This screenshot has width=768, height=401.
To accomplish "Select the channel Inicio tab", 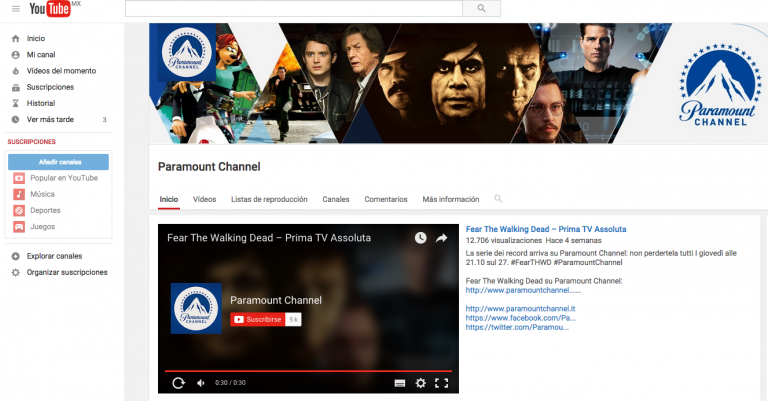I will coord(168,199).
